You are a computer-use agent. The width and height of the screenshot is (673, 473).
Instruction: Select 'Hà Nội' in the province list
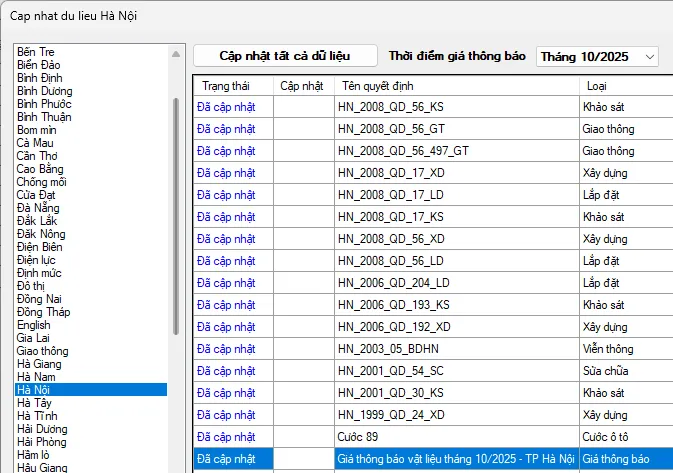pos(35,389)
